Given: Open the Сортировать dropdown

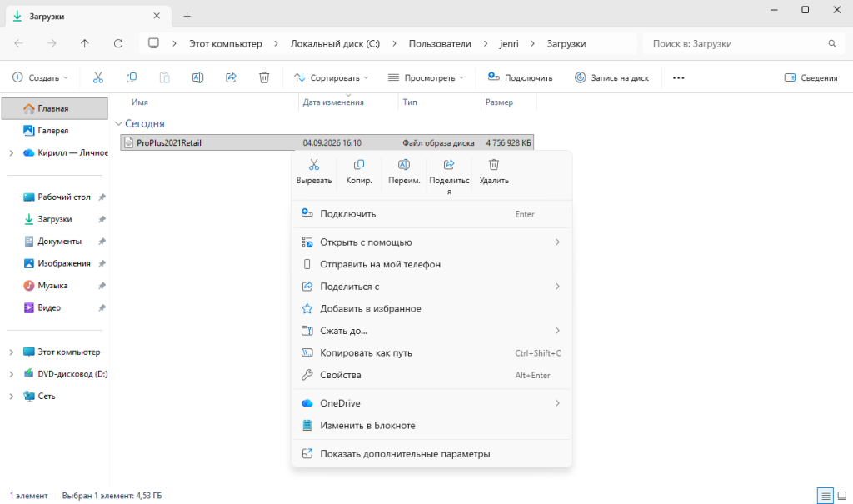Looking at the screenshot, I should (331, 77).
